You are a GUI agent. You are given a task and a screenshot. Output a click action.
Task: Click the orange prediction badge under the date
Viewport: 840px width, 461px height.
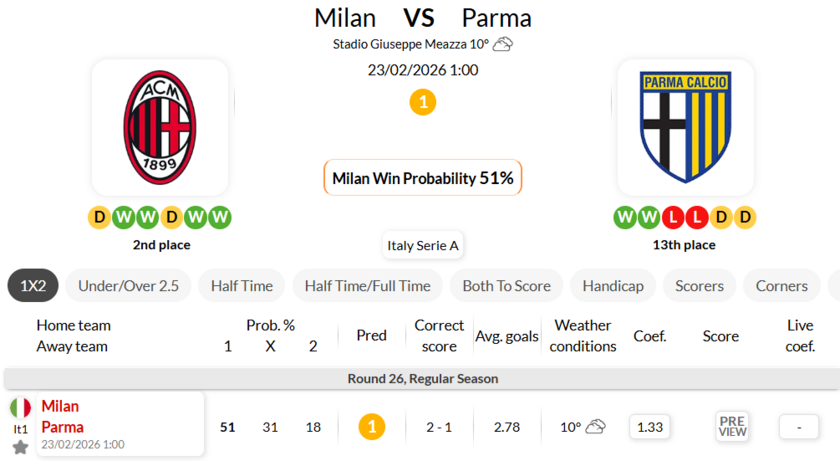pyautogui.click(x=423, y=102)
